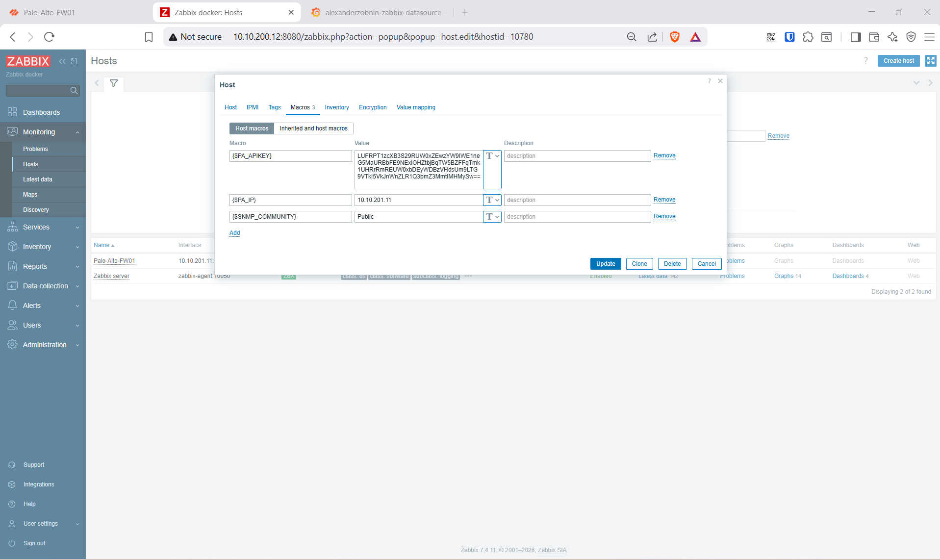Click the Hosts page help icon
Viewport: 940px width, 560px height.
point(865,61)
